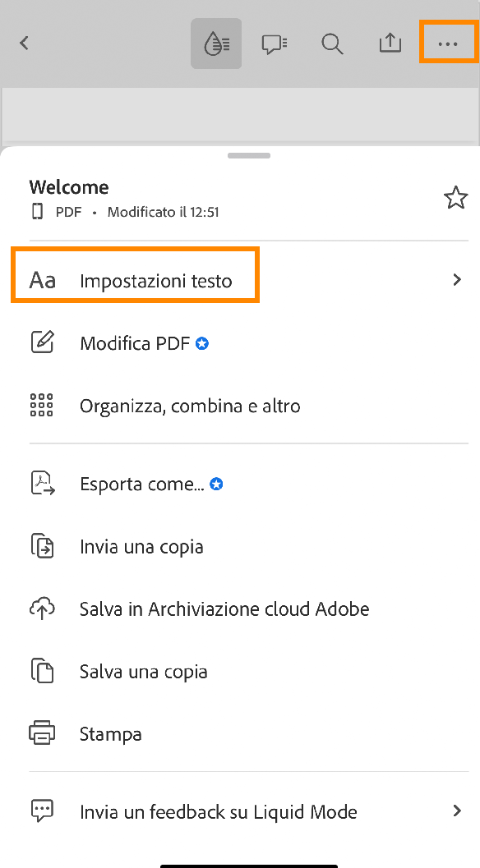
Task: Tap the Stampa printer icon
Action: (41, 733)
